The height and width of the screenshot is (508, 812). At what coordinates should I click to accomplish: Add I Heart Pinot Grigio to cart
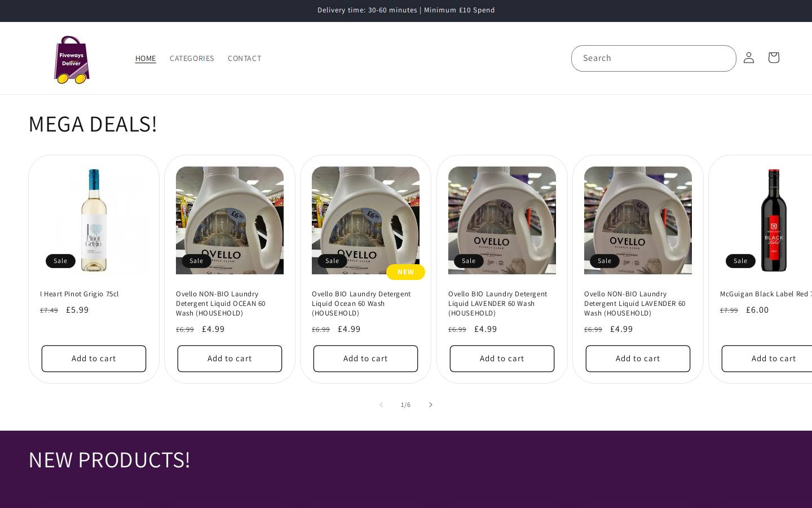[94, 358]
